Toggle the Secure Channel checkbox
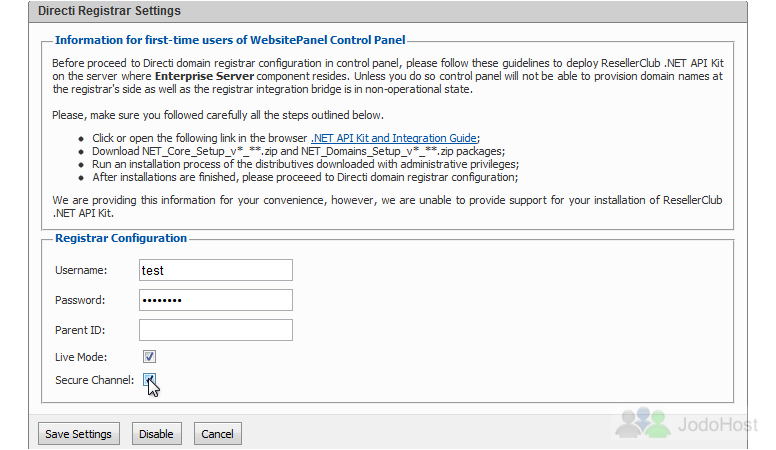The image size is (776, 450). pos(149,380)
